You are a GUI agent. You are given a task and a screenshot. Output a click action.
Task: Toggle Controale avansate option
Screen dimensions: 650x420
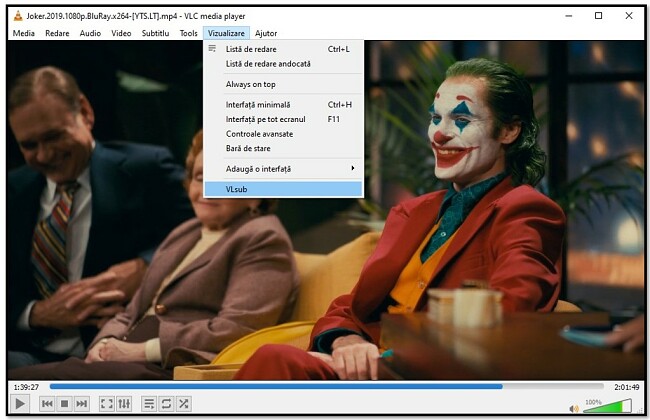(x=284, y=134)
